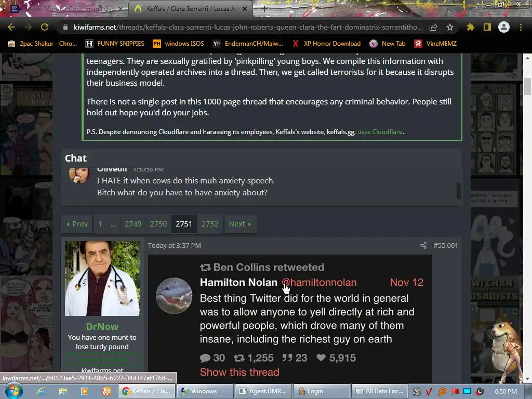Image resolution: width=532 pixels, height=399 pixels.
Task: Switch to the Keffals / Clara Sorrenti tab
Action: pyautogui.click(x=190, y=9)
